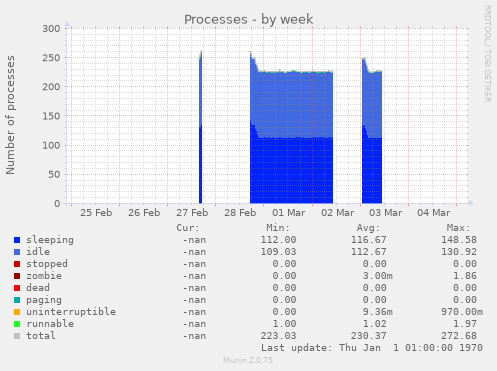Click the '25 Feb' x-axis label
This screenshot has height=371, width=497.
(x=96, y=213)
